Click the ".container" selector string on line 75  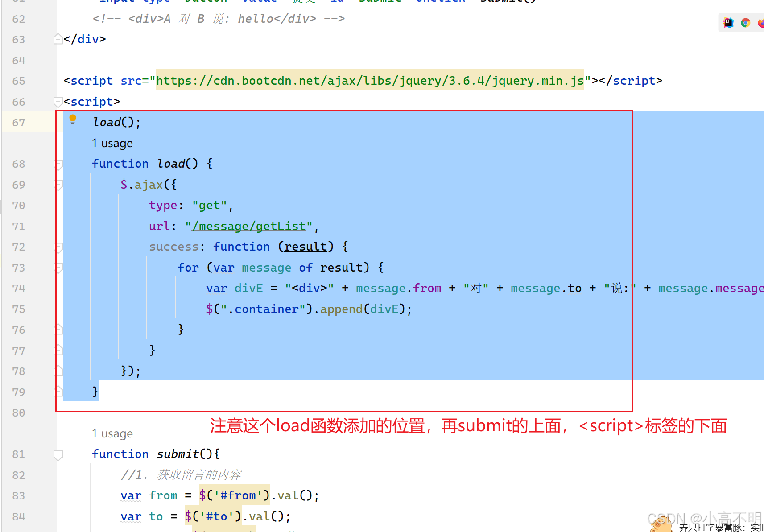(263, 309)
